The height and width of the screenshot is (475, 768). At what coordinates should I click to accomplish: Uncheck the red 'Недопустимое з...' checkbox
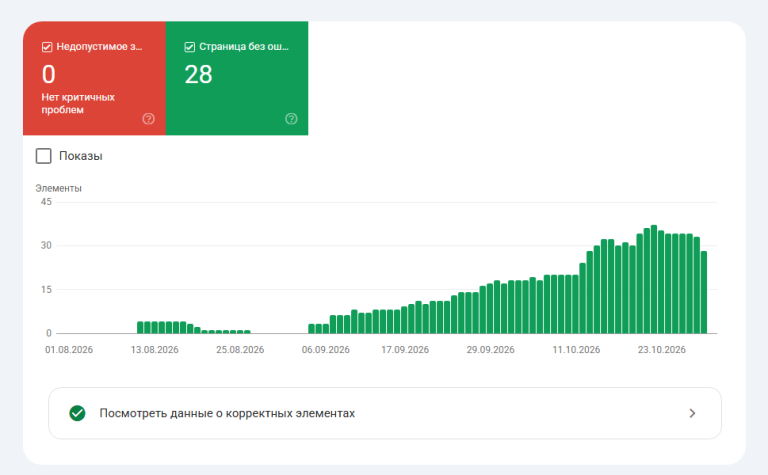tap(47, 47)
